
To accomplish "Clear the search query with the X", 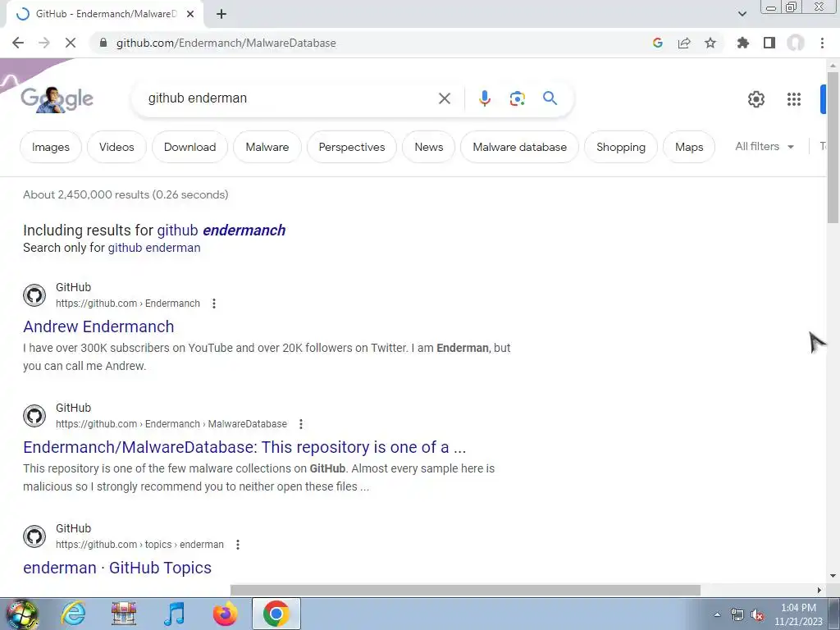I will [444, 98].
